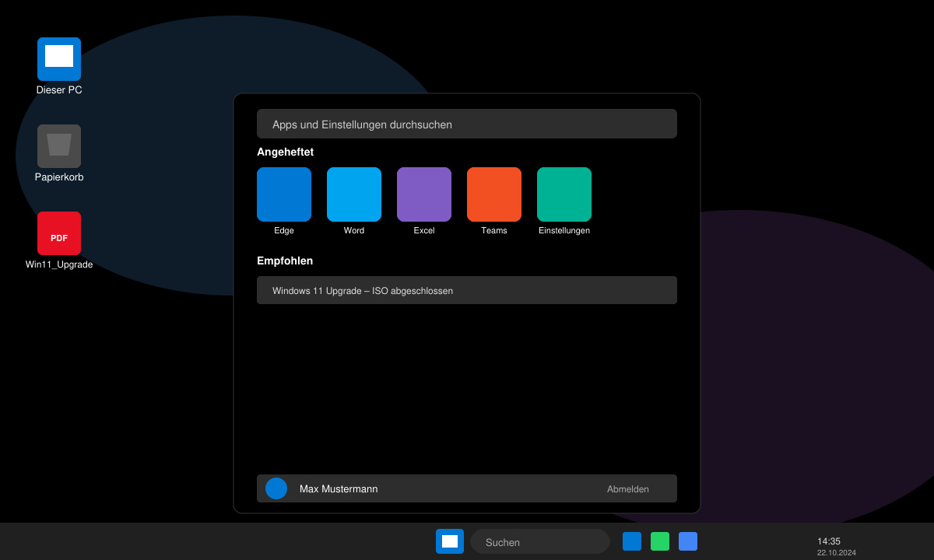
Task: Open the Excel pinned tile
Action: tap(424, 194)
